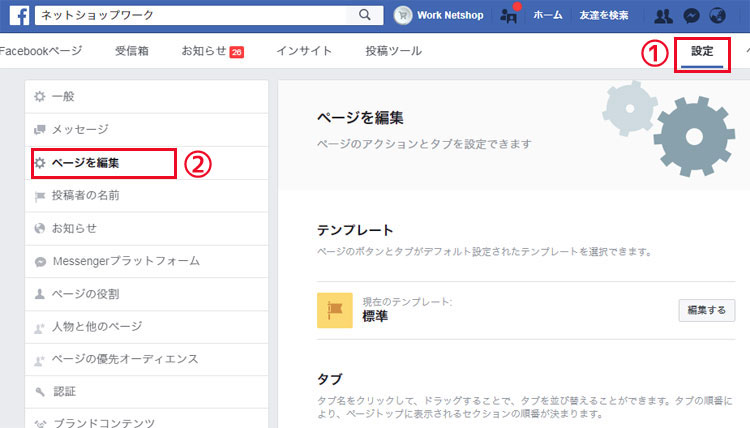Open the お知らせ tab with badge 26
The image size is (750, 428).
[x=212, y=51]
